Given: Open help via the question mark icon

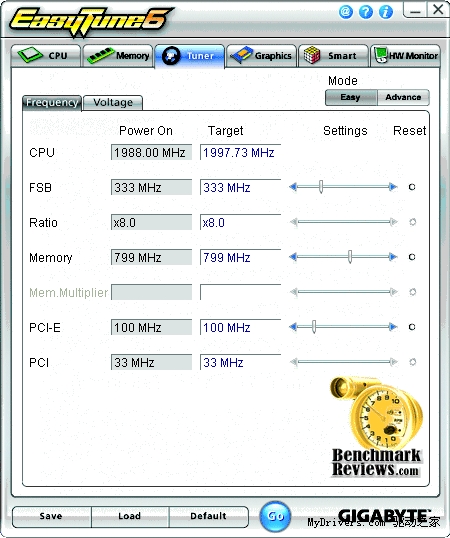Looking at the screenshot, I should pos(366,12).
